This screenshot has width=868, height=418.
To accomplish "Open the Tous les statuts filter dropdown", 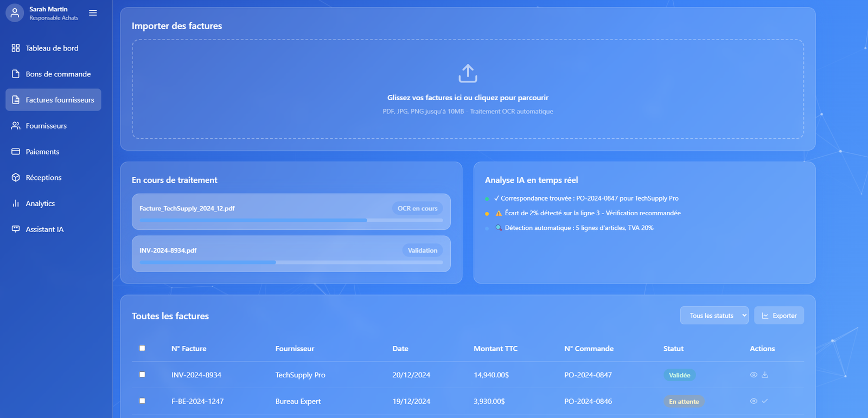I will coord(714,316).
